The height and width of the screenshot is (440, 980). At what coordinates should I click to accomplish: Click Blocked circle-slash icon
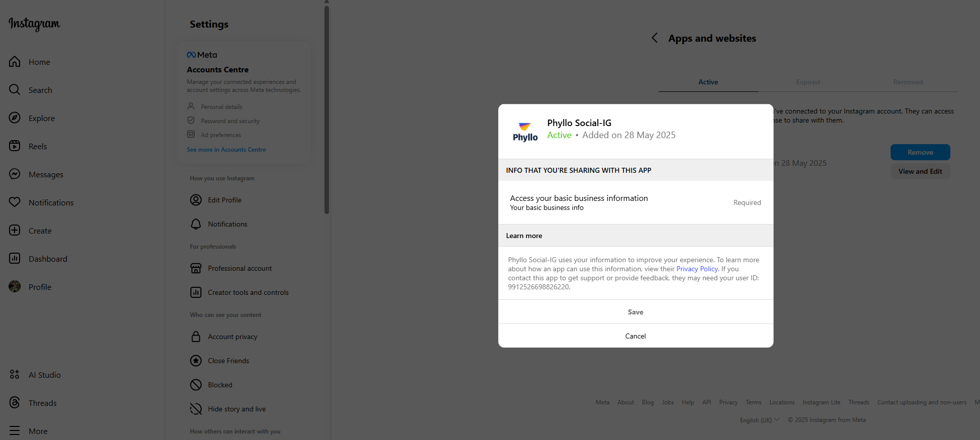(196, 385)
